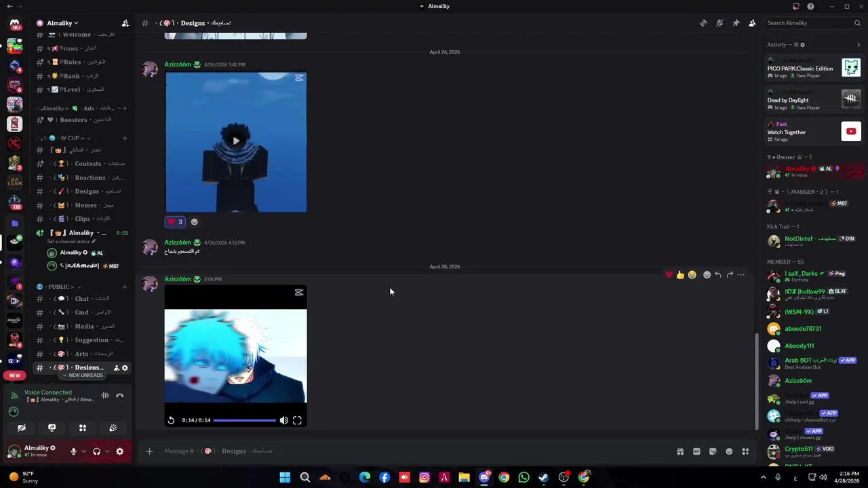Open the Contests channel
The width and height of the screenshot is (868, 488).
(81, 163)
